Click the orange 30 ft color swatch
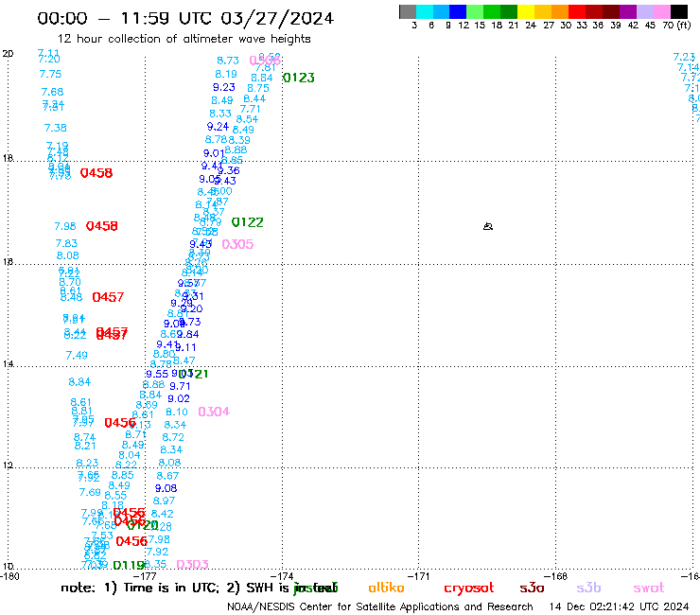 pyautogui.click(x=560, y=11)
